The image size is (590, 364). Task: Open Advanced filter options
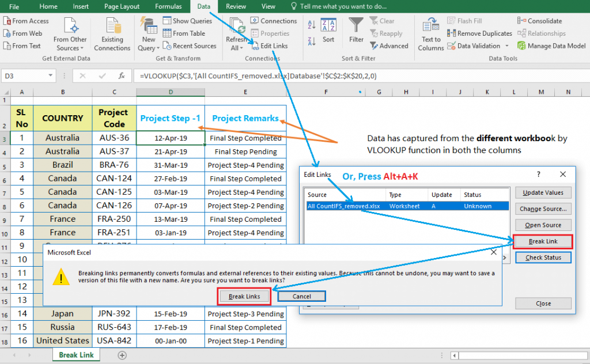[389, 46]
